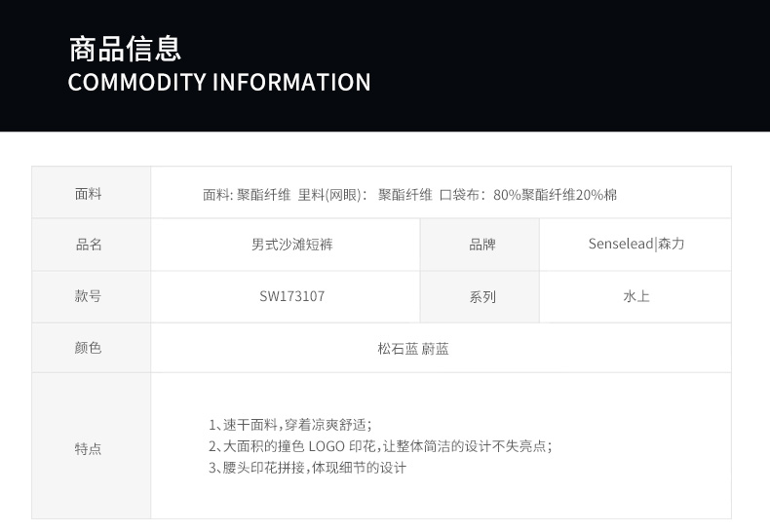This screenshot has height=532, width=770.
Task: Select the 面料 row label cell
Action: tap(89, 193)
